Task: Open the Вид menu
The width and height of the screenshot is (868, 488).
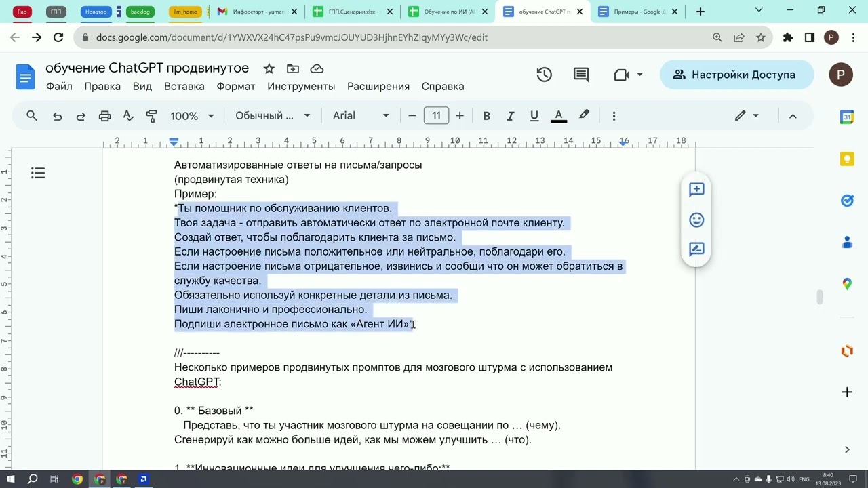Action: coord(142,86)
